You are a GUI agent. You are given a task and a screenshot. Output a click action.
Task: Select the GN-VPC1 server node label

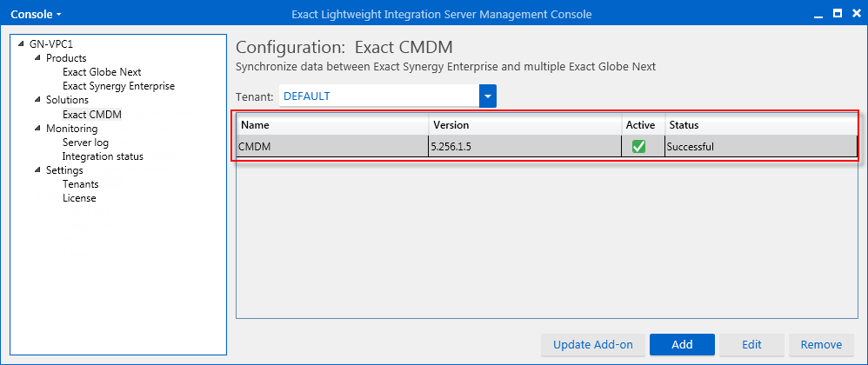(51, 43)
